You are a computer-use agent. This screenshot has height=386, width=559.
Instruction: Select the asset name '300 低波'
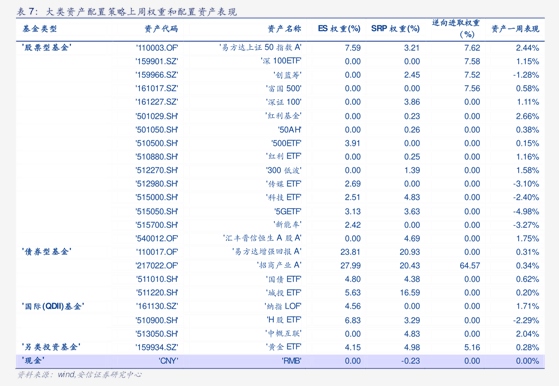click(x=283, y=170)
